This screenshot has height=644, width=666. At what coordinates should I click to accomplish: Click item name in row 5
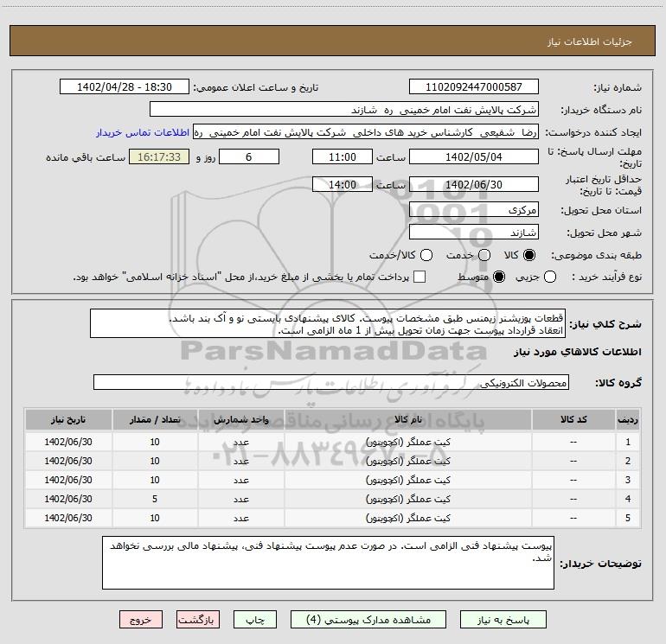click(x=407, y=519)
